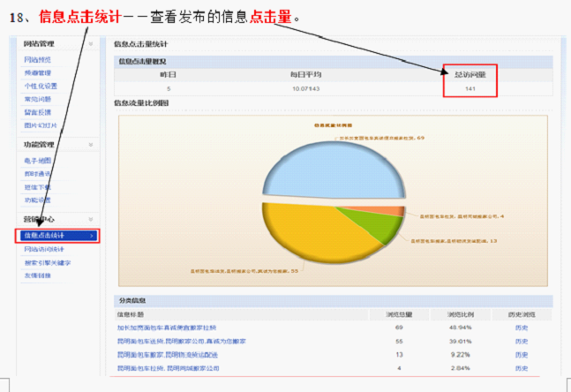The height and width of the screenshot is (392, 571).
Task: Open 常见问题 sidebar entry
Action: coord(38,100)
